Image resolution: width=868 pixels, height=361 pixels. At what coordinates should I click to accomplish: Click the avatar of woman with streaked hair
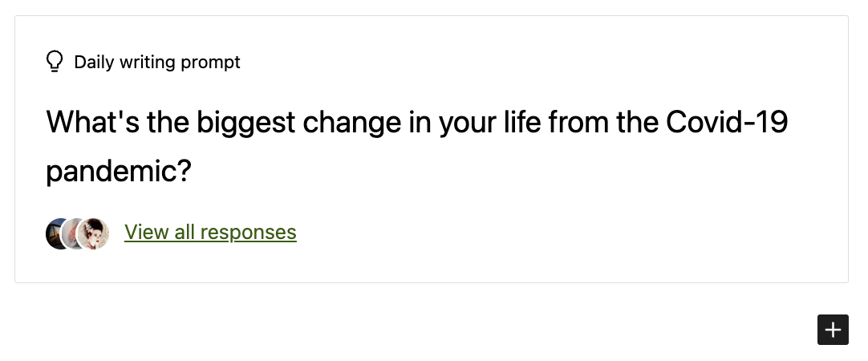click(x=95, y=233)
